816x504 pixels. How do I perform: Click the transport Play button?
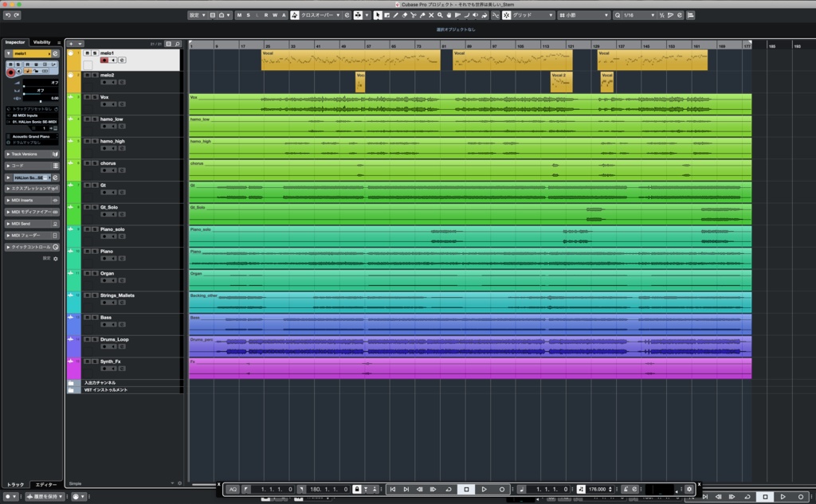(484, 489)
